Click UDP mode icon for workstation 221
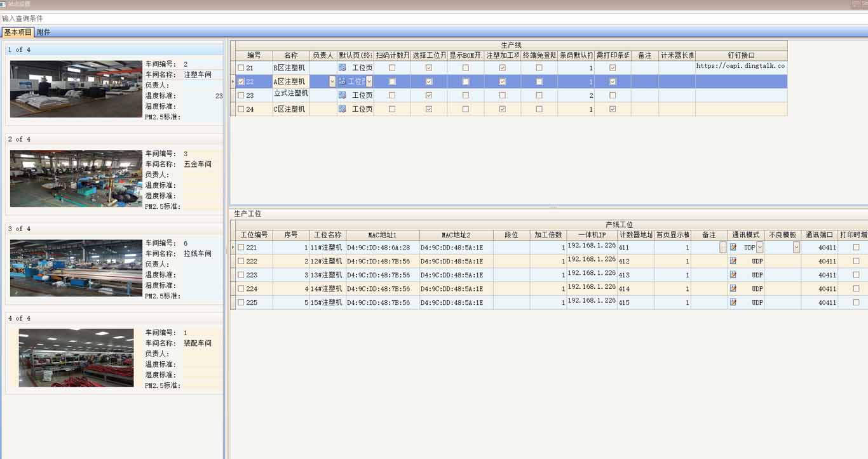The image size is (868, 459). point(733,248)
